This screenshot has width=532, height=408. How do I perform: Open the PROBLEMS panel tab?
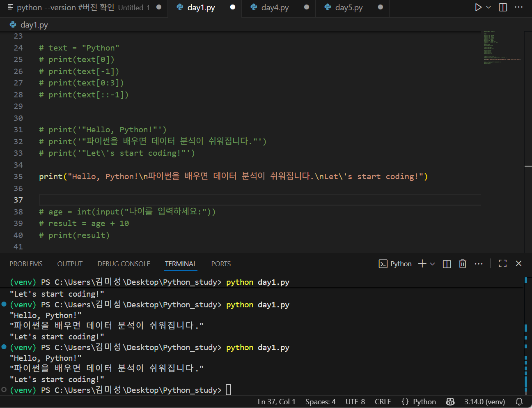coord(26,264)
